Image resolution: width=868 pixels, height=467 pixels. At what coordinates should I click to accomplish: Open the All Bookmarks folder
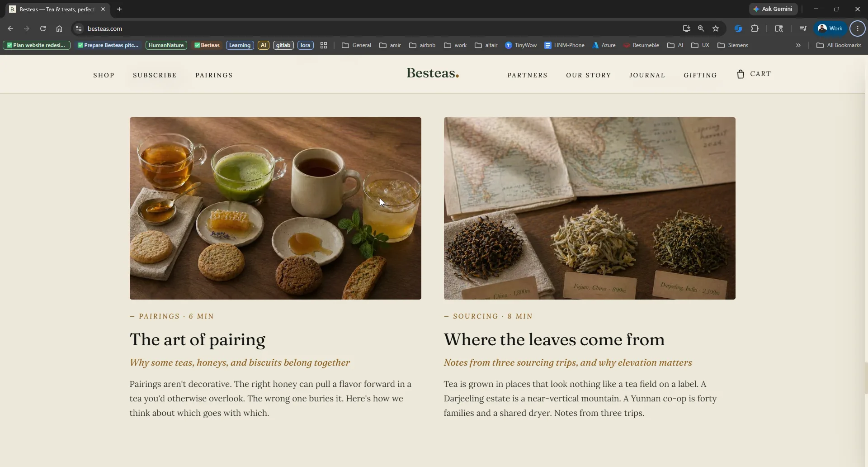click(839, 45)
